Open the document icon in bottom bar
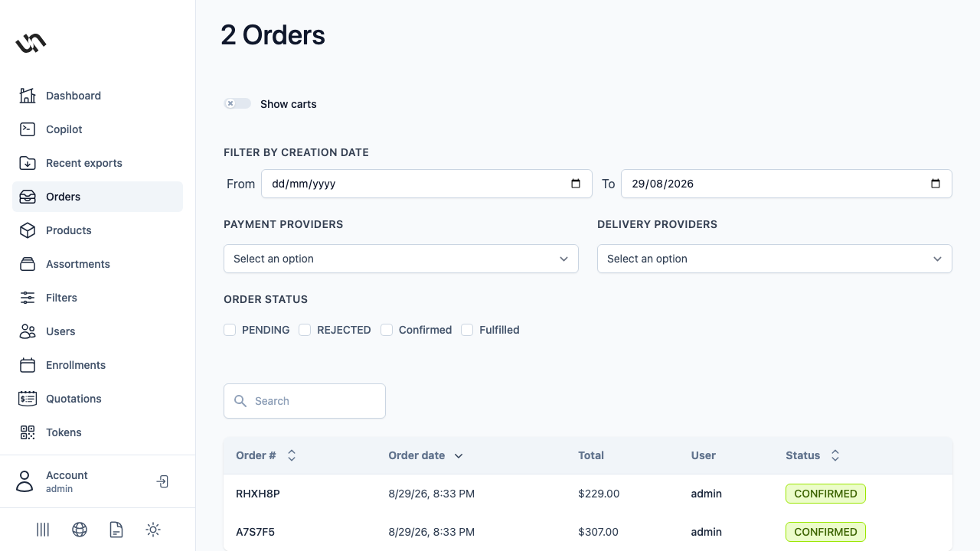Image resolution: width=980 pixels, height=551 pixels. coord(116,530)
